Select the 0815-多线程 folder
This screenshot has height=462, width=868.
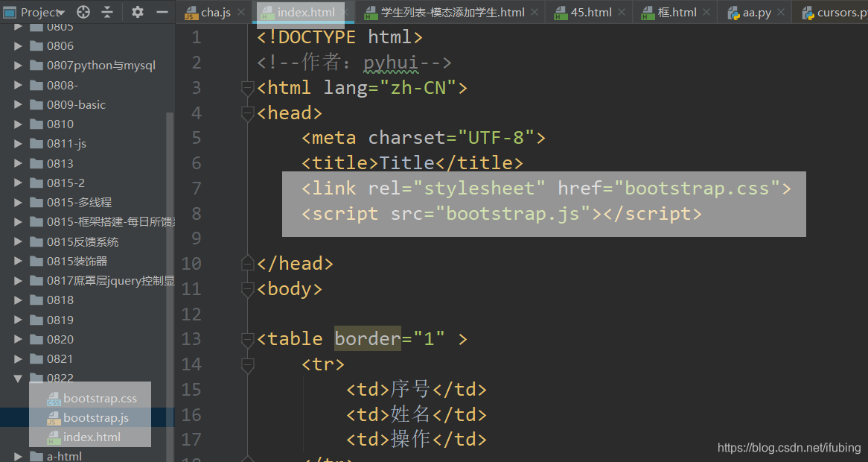[79, 202]
